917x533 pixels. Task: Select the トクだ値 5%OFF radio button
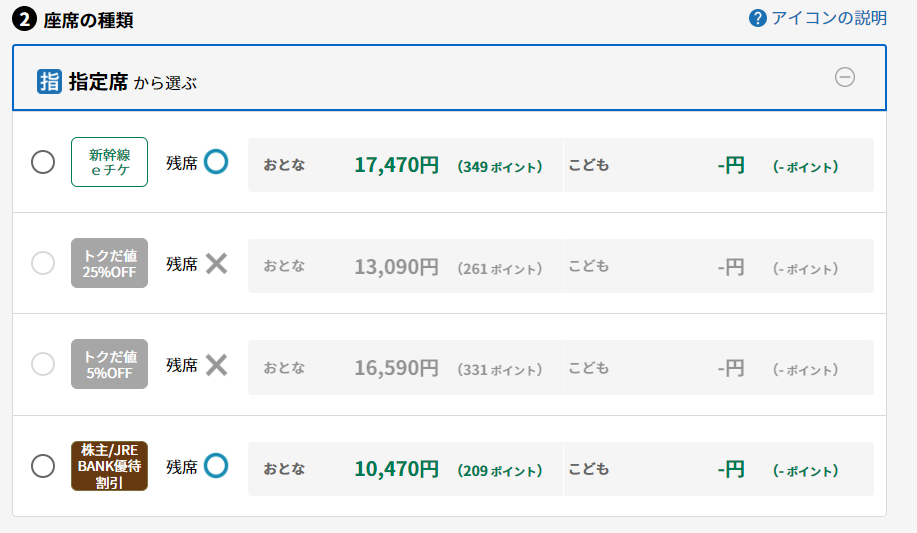pos(43,364)
